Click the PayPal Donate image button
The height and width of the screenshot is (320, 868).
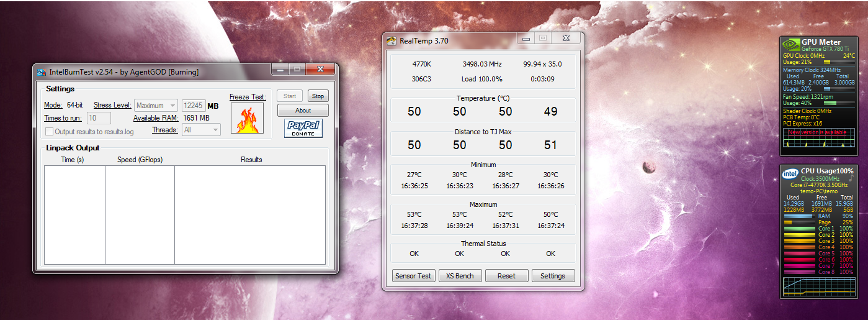click(303, 129)
